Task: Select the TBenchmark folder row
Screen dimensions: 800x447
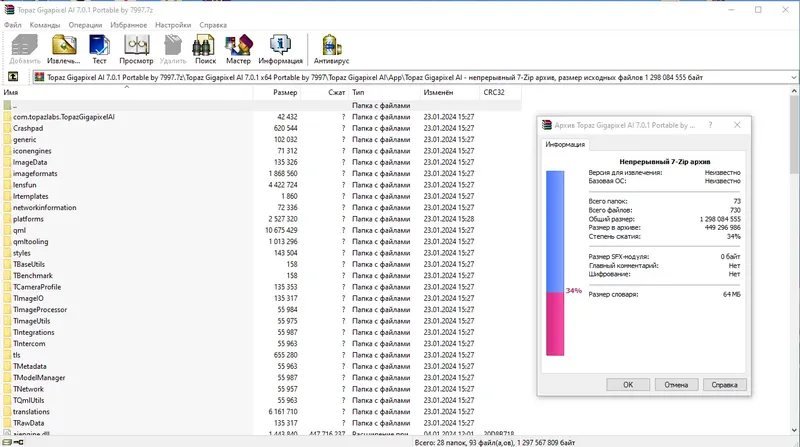Action: [x=261, y=276]
